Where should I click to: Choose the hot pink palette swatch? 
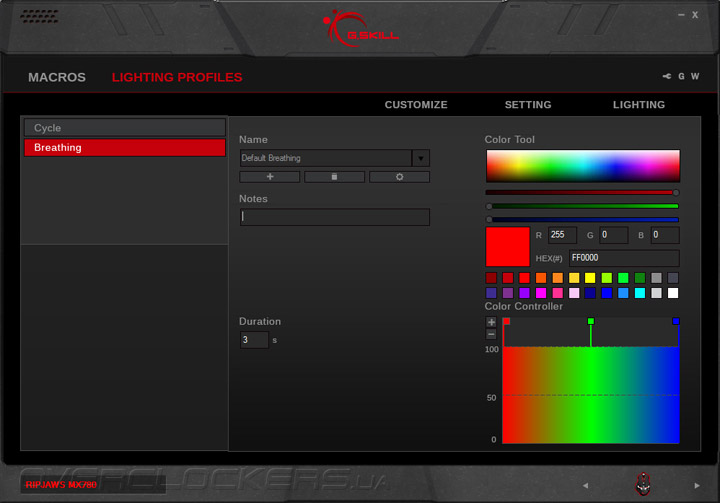tap(557, 293)
